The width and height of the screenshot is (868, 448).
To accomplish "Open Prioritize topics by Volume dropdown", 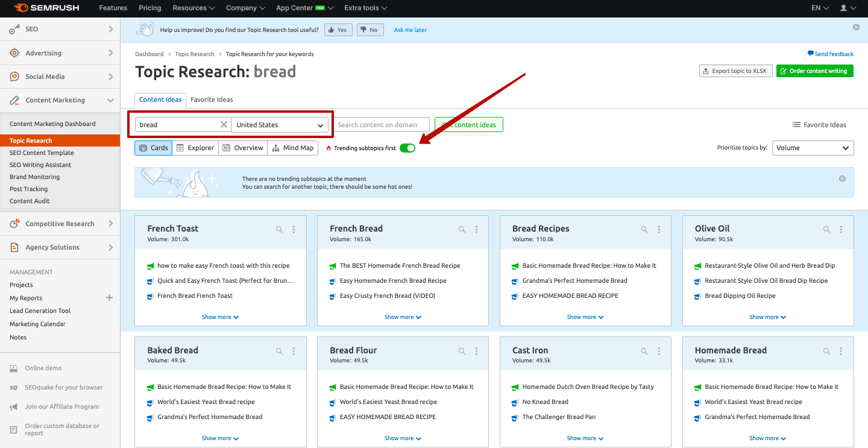I will (813, 148).
